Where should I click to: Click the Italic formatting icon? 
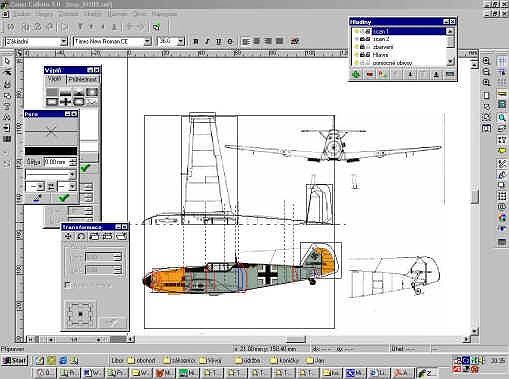[x=207, y=42]
